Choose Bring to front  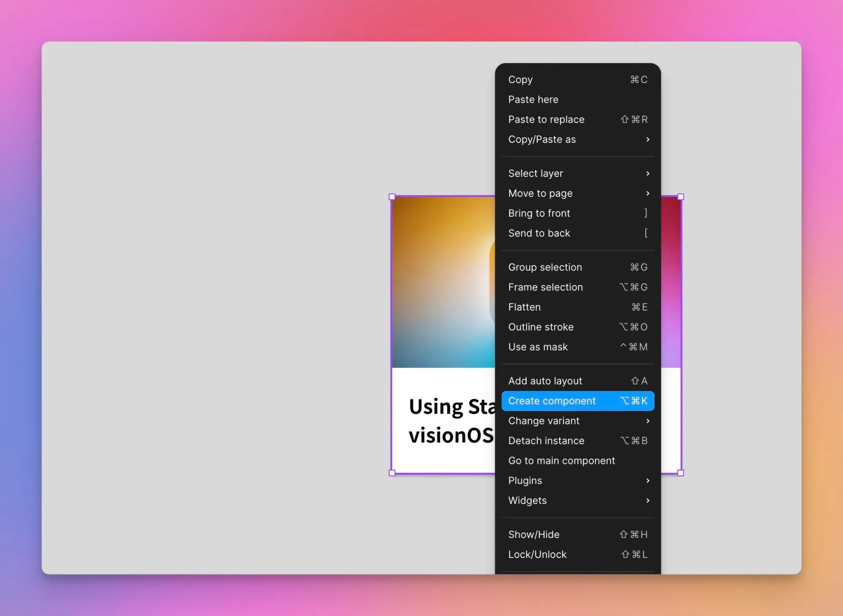tap(539, 213)
